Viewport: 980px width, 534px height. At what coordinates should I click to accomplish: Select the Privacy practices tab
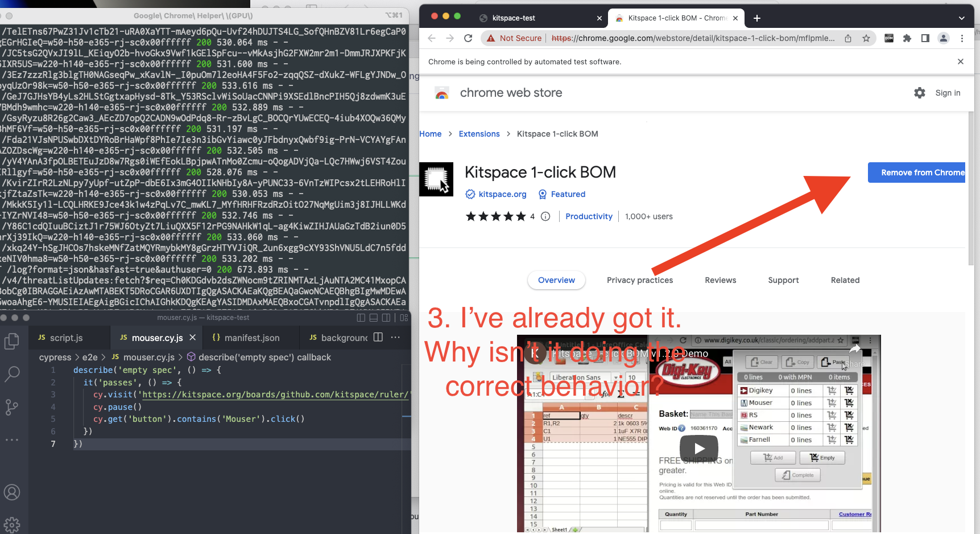[x=640, y=280]
